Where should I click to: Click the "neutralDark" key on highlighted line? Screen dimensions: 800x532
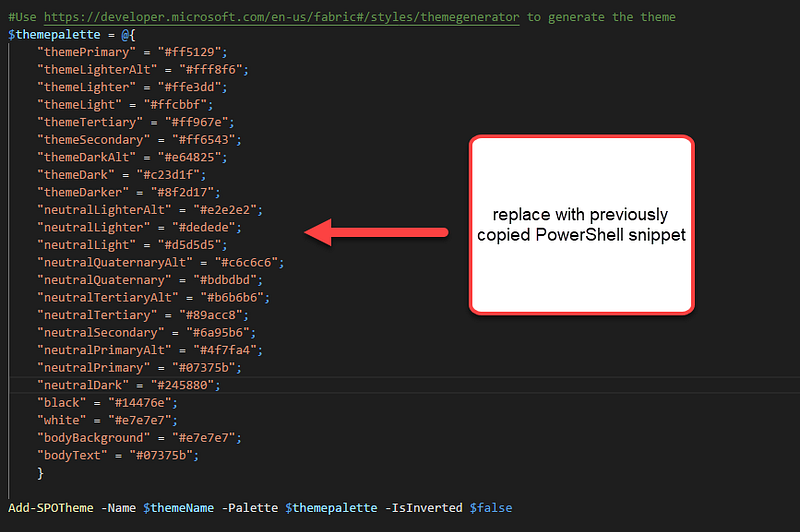(x=83, y=385)
